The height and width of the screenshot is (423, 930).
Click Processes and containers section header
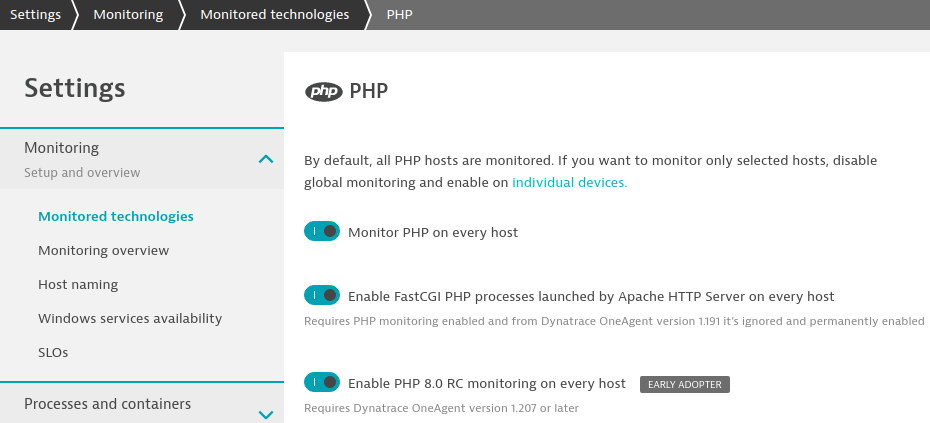coord(142,403)
